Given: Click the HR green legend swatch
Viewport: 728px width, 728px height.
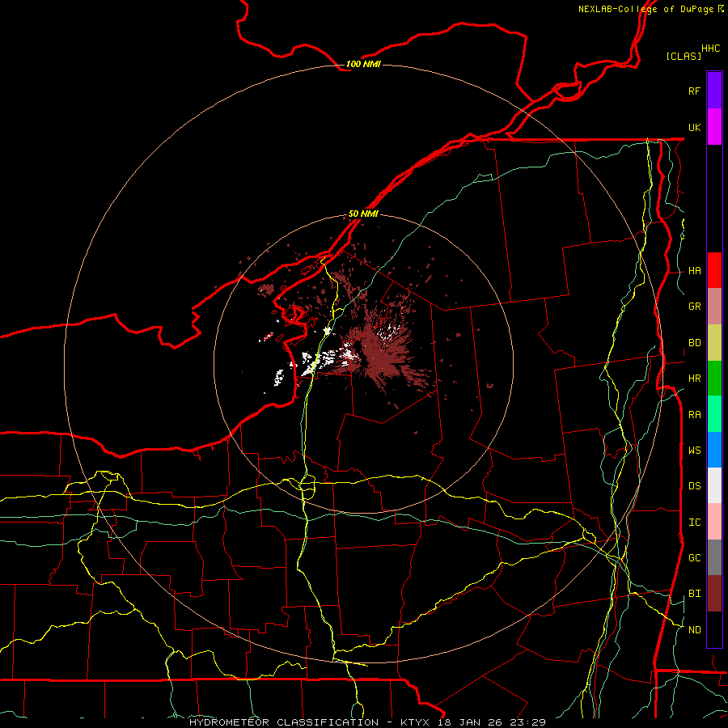Looking at the screenshot, I should point(714,379).
